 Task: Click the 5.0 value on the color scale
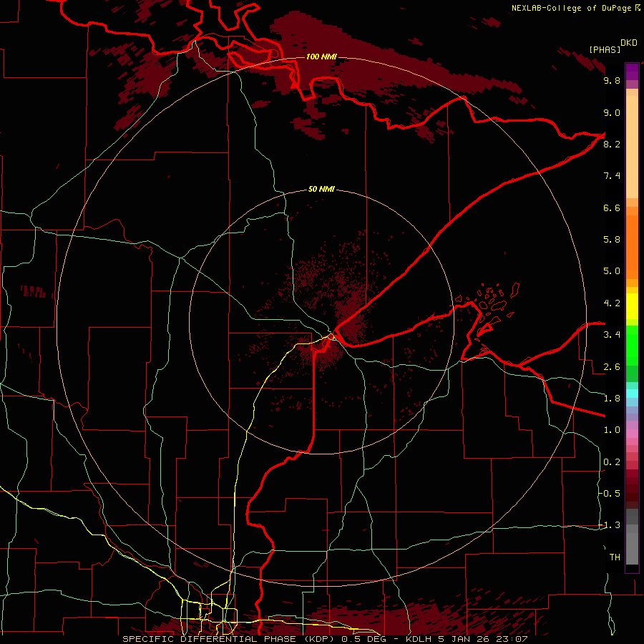(x=612, y=271)
